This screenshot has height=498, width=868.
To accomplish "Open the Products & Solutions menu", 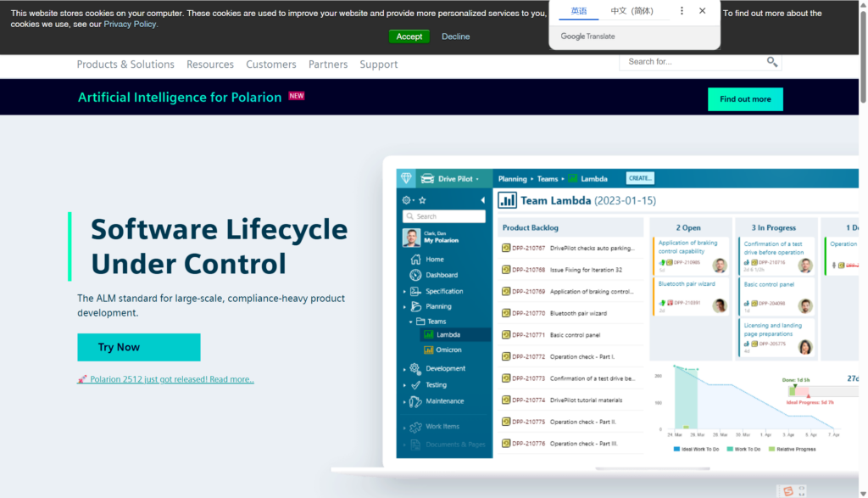I will pos(125,64).
